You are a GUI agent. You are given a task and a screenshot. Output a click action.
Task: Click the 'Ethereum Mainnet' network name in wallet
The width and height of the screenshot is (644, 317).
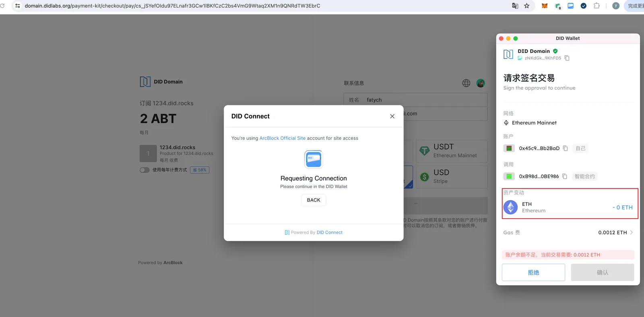pos(534,123)
